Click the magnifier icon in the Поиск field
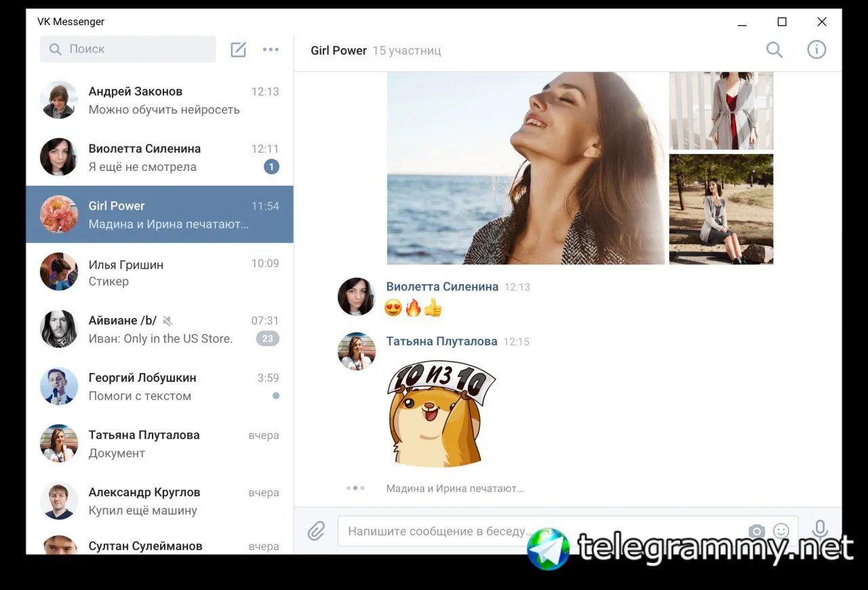 (x=55, y=49)
